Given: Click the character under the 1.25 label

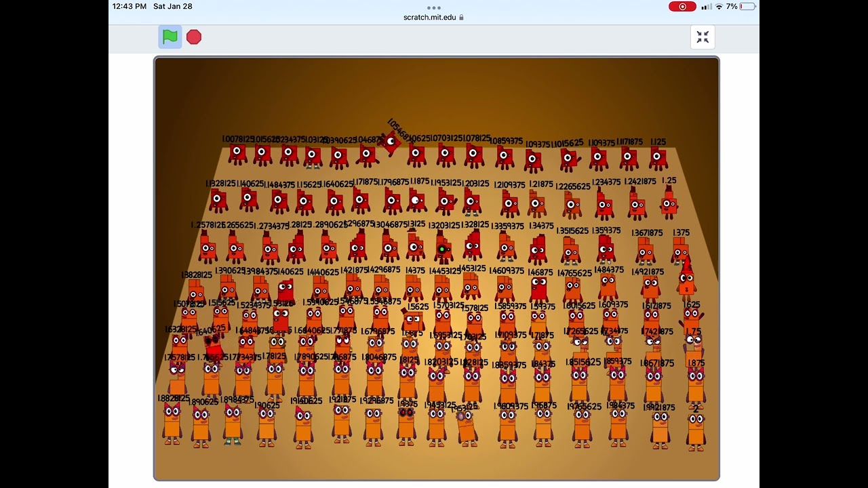Looking at the screenshot, I should click(669, 202).
